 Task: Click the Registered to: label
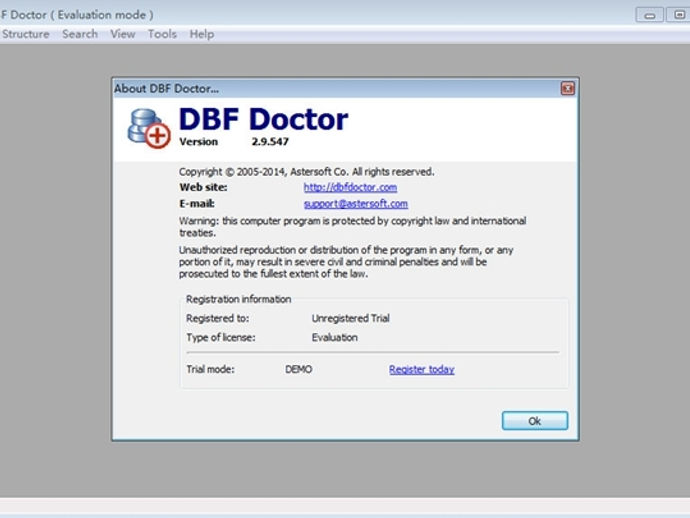[x=217, y=318]
